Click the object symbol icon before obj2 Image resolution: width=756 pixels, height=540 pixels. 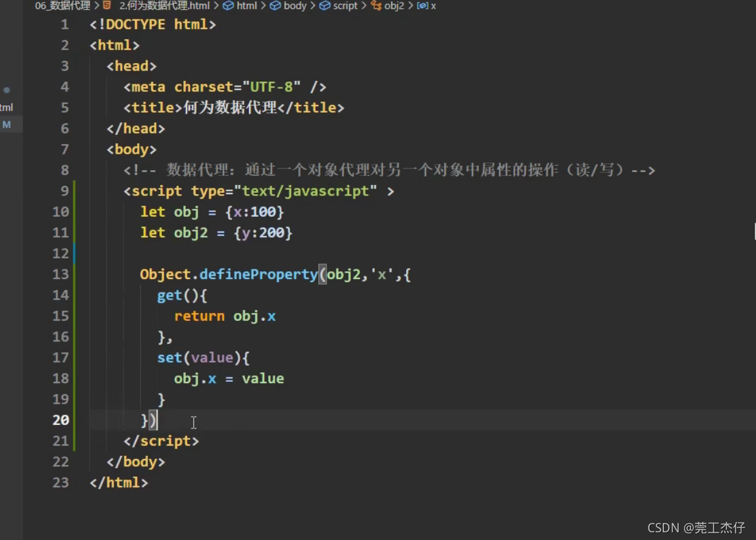pyautogui.click(x=376, y=6)
